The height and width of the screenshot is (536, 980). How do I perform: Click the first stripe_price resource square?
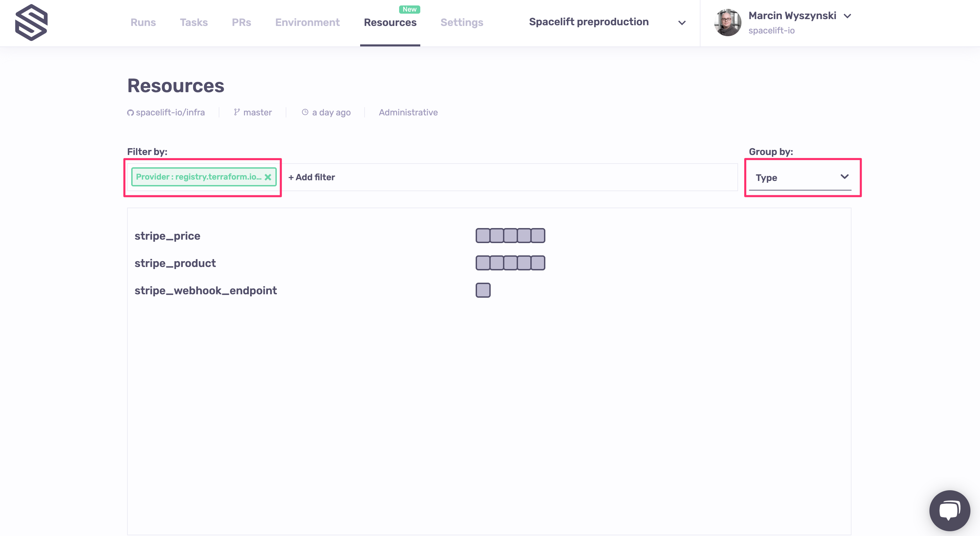pos(483,236)
